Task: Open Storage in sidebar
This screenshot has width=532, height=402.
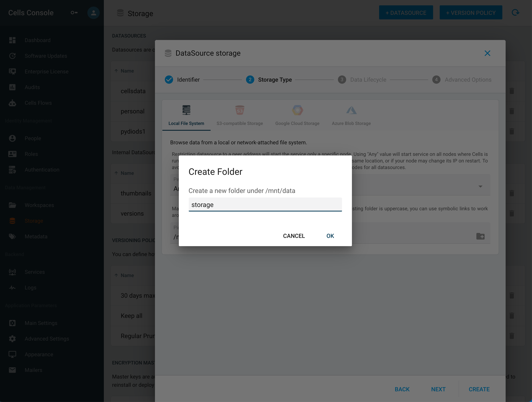Action: (34, 221)
